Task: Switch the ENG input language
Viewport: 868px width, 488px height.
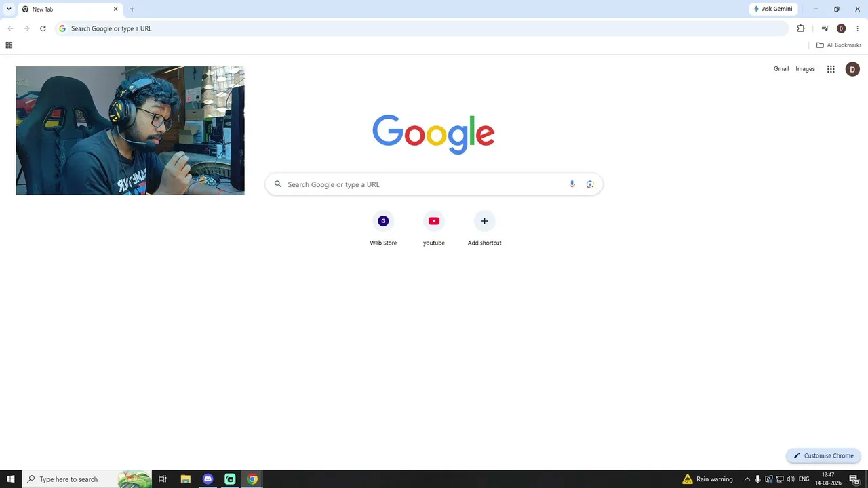Action: 804,479
